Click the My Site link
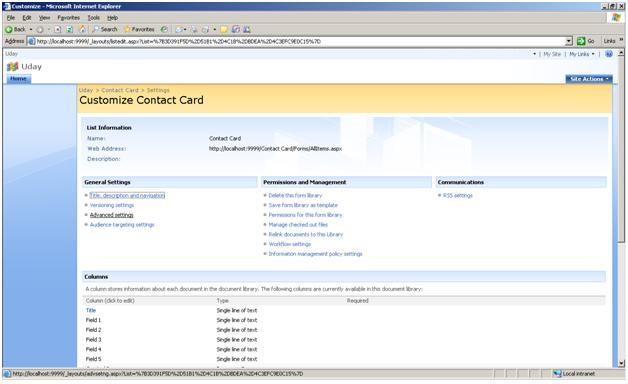Image resolution: width=628 pixels, height=384 pixels. (x=552, y=54)
